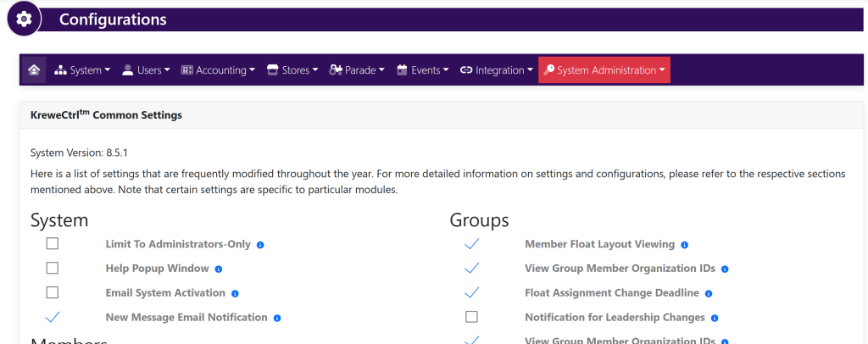Screen dimensions: 868x344
Task: Tick Notification for Leadership Changes checkbox
Action: coord(472,317)
